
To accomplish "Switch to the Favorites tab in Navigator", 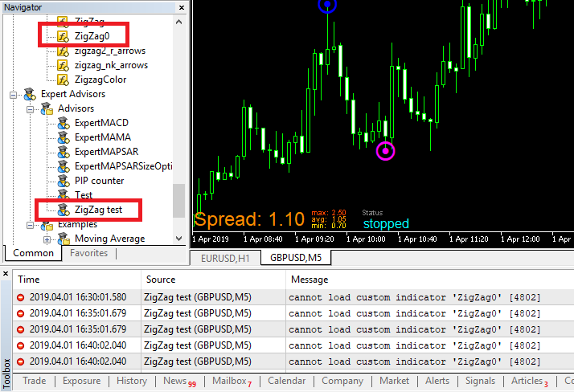I will click(x=88, y=253).
